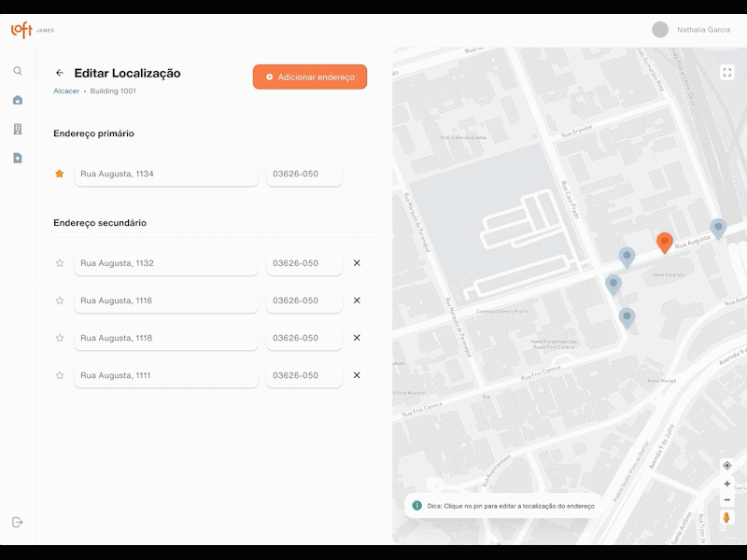Open Street View pegman on map

(727, 518)
